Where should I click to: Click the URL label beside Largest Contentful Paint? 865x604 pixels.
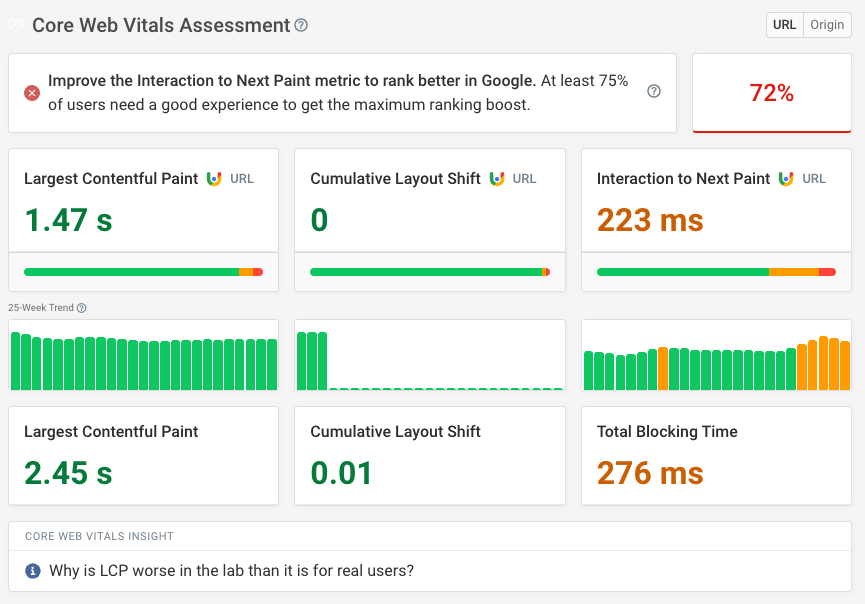[x=241, y=178]
